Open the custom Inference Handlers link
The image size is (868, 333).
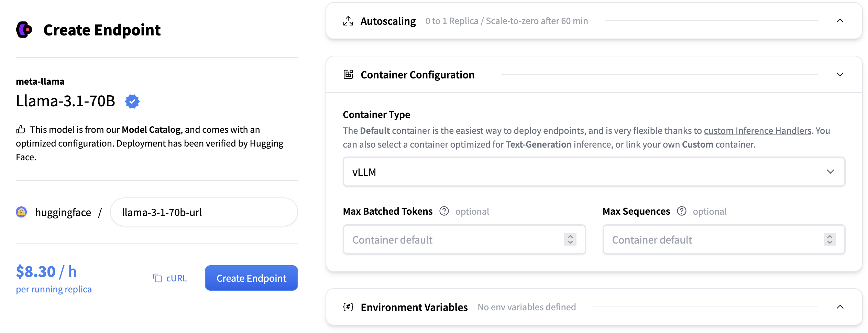[757, 131]
